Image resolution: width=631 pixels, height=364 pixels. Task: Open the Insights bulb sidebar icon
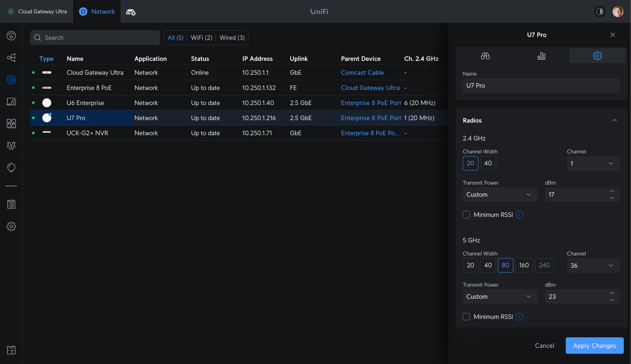pos(11,167)
